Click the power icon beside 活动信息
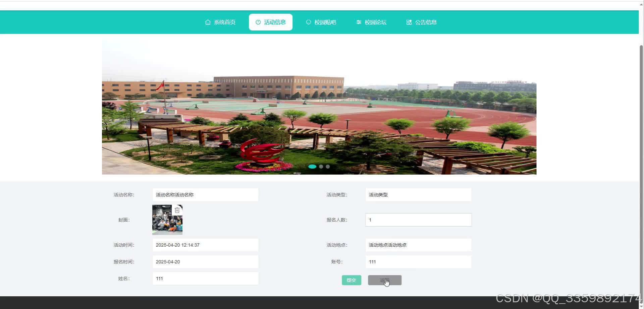The image size is (644, 309). [x=258, y=22]
